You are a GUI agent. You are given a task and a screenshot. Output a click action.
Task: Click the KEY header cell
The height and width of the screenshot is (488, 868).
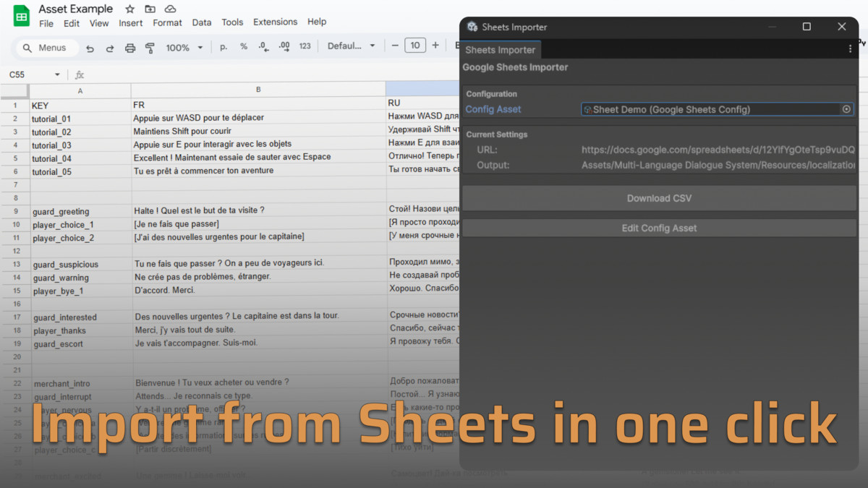click(x=80, y=105)
